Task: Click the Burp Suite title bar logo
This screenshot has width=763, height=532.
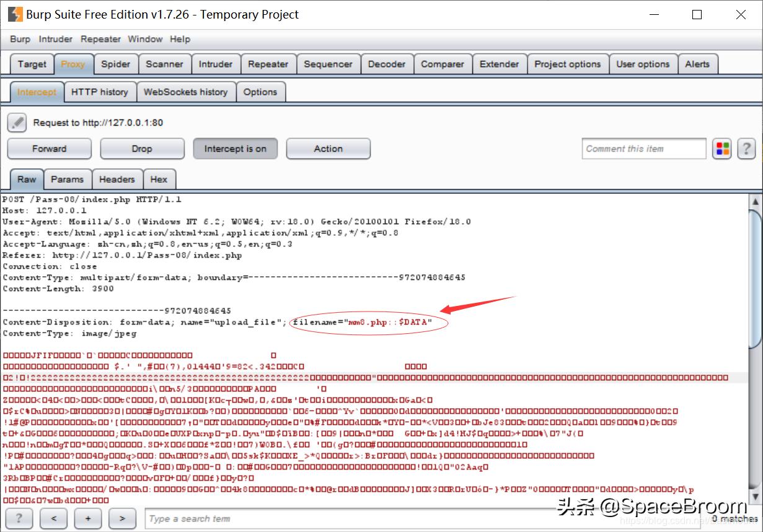Action: (15, 14)
